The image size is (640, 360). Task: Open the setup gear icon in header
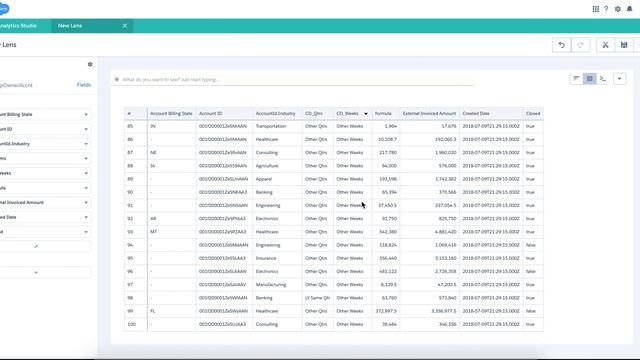(618, 9)
